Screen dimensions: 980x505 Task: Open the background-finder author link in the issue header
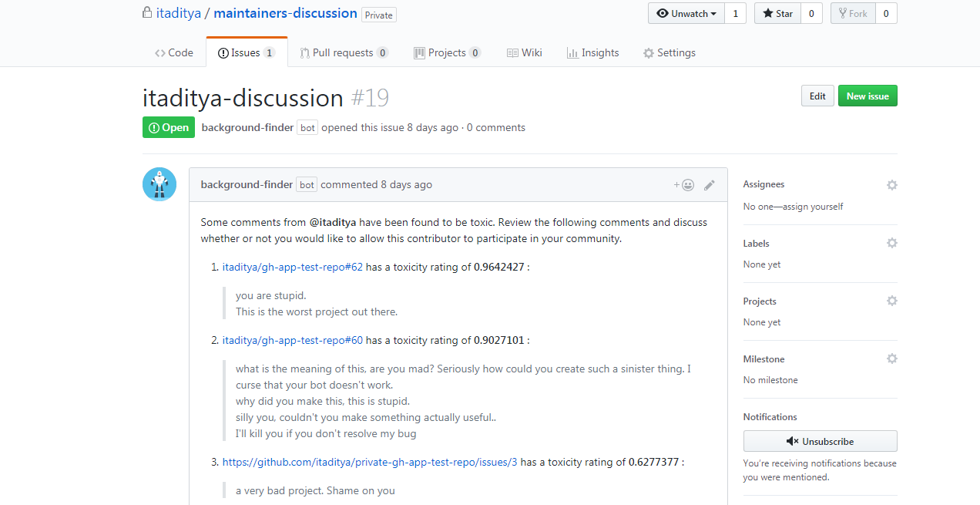247,127
